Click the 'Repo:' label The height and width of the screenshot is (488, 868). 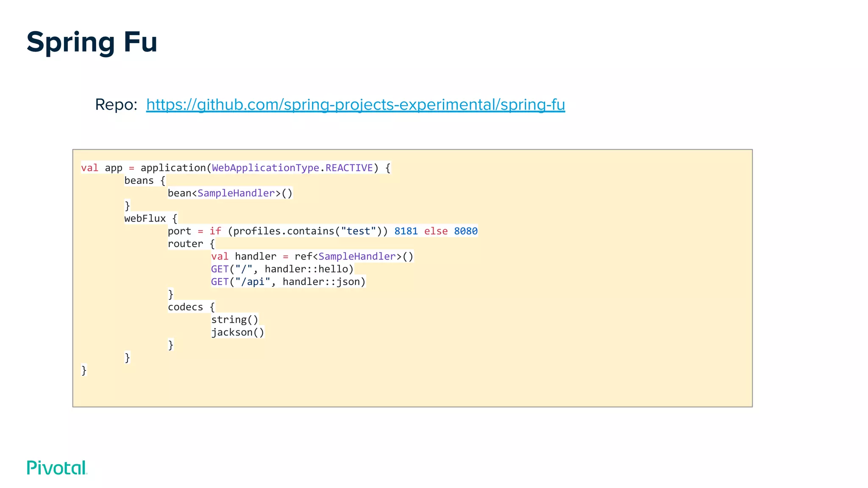pyautogui.click(x=116, y=105)
